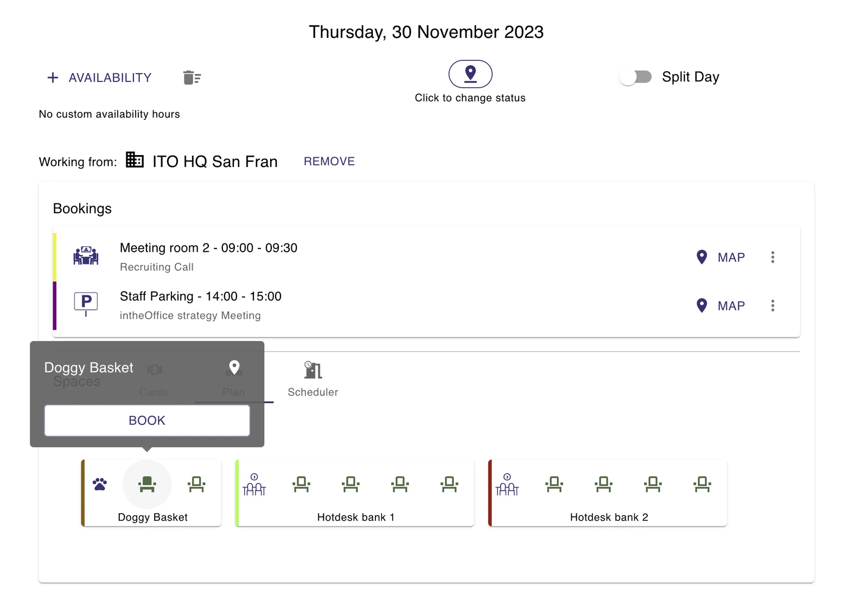Screen dimensions: 868x601
Task: Click the ITO HQ San Fran building icon
Action: (x=135, y=159)
